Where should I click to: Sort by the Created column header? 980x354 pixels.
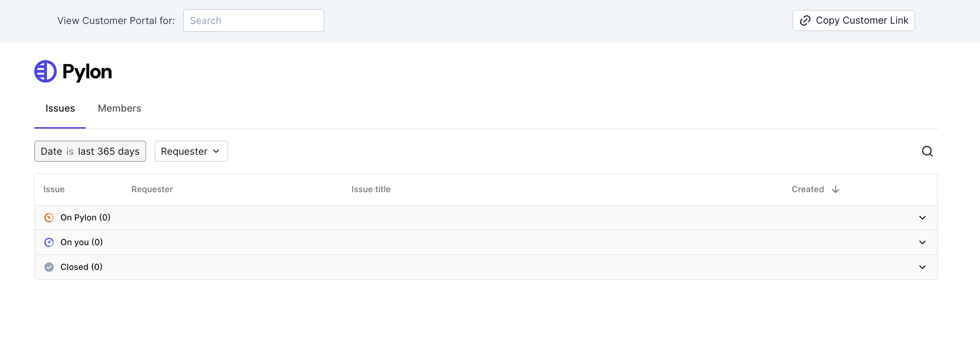pos(807,190)
